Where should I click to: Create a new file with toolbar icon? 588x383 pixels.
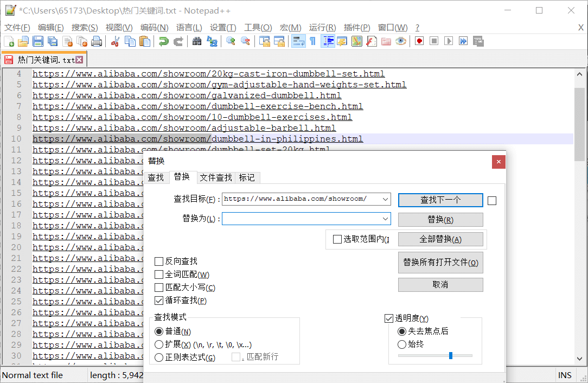(x=9, y=41)
